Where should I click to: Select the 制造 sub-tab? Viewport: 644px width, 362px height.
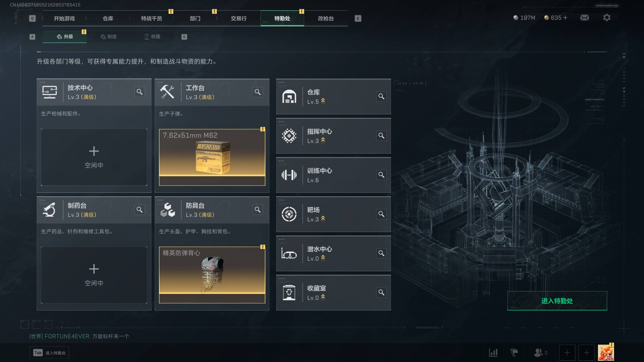click(x=108, y=37)
